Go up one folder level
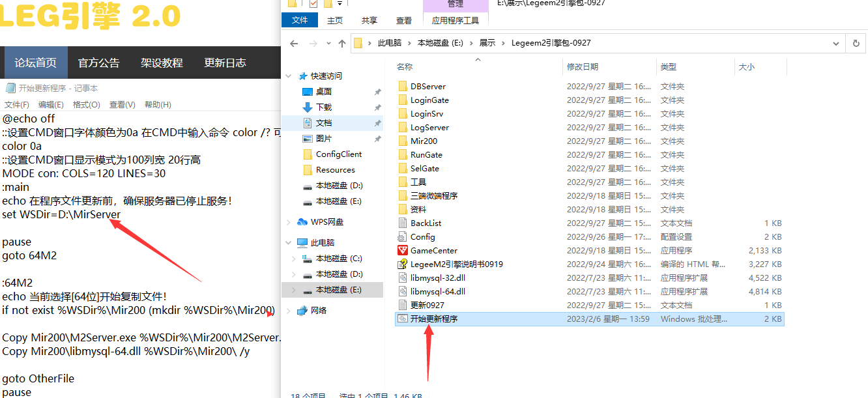Viewport: 868px width, 398px height. click(342, 44)
